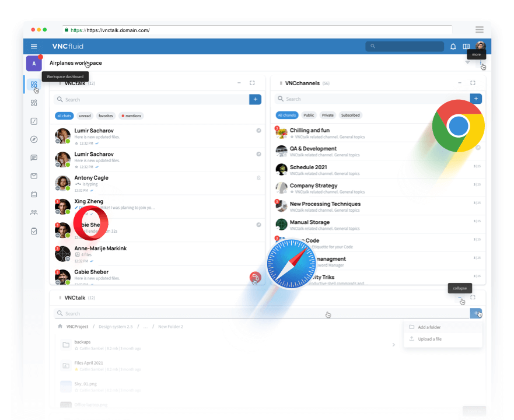Screen dimensions: 514x420
Task: Focus the search field in the blue header
Action: click(404, 46)
